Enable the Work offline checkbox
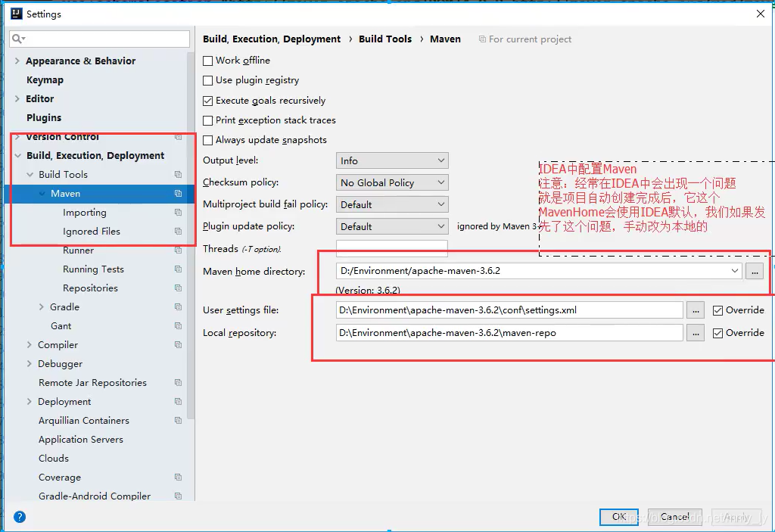775x532 pixels. click(x=208, y=61)
